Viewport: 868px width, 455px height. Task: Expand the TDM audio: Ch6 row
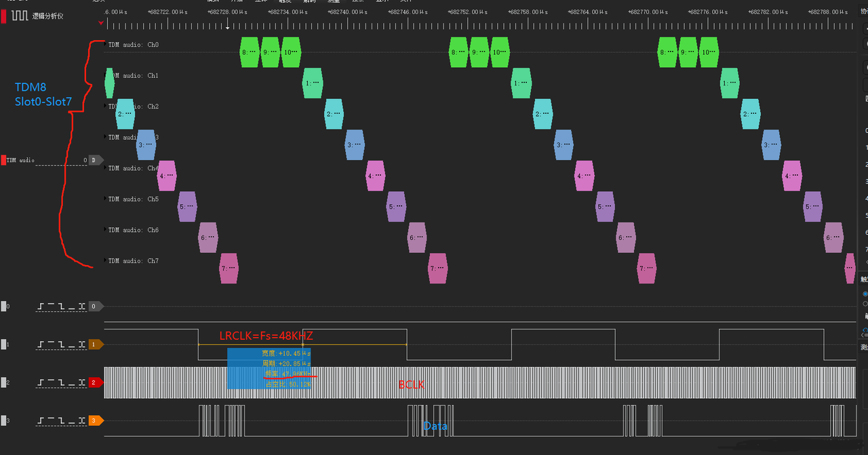(x=106, y=230)
